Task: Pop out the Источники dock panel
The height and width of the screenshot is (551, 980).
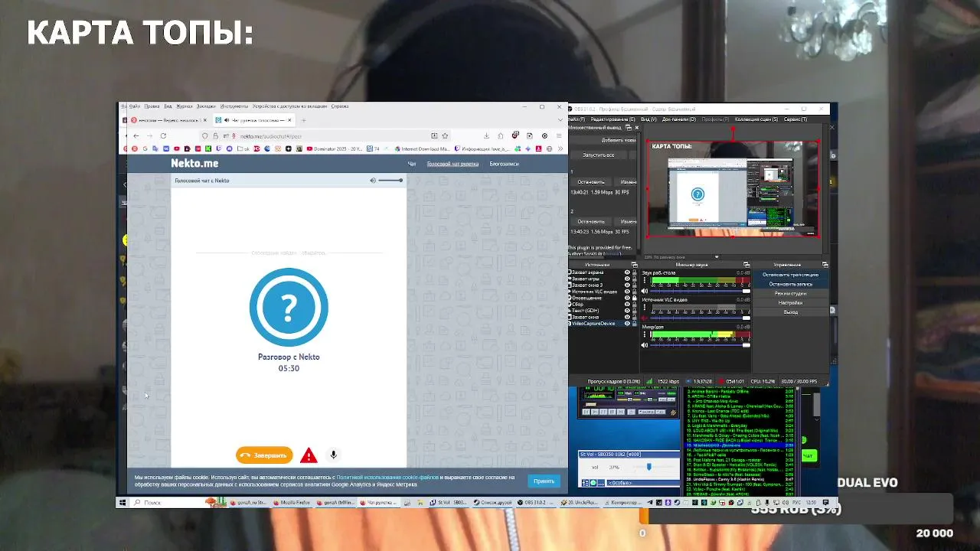Action: coord(634,265)
